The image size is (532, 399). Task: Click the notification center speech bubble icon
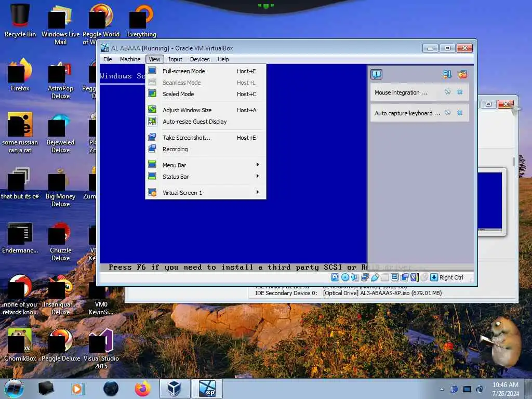click(376, 74)
